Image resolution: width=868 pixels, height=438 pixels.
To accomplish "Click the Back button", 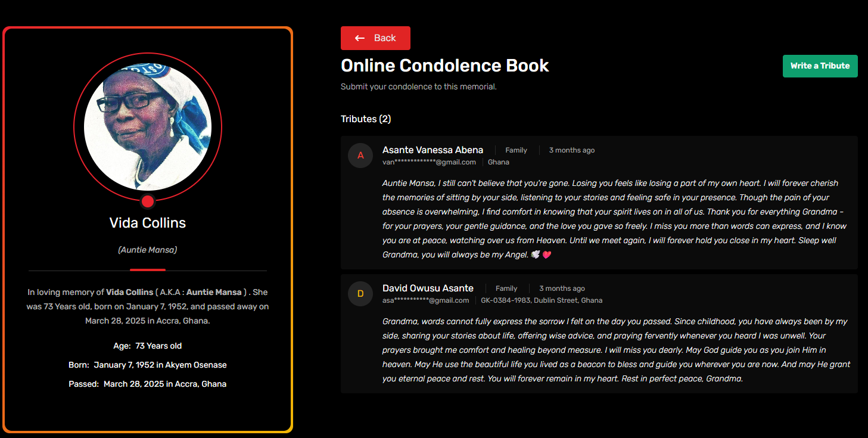I will (x=375, y=38).
